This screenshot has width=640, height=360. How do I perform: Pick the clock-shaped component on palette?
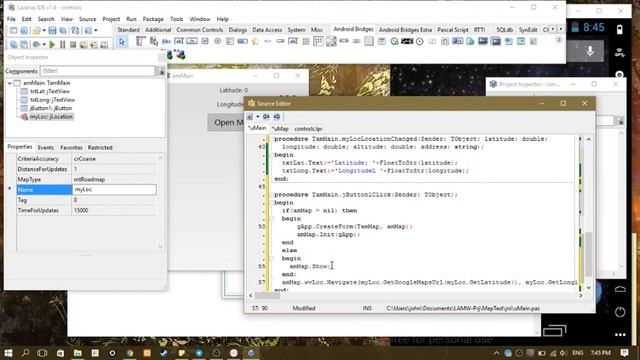pos(420,41)
